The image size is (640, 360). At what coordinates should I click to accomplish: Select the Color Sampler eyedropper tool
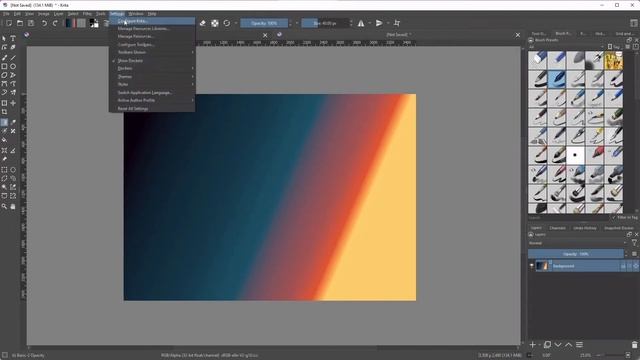tap(13, 122)
